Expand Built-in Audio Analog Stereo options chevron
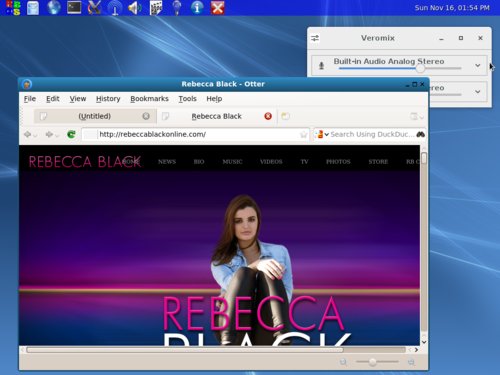Viewport: 500px width, 375px height. (x=478, y=65)
